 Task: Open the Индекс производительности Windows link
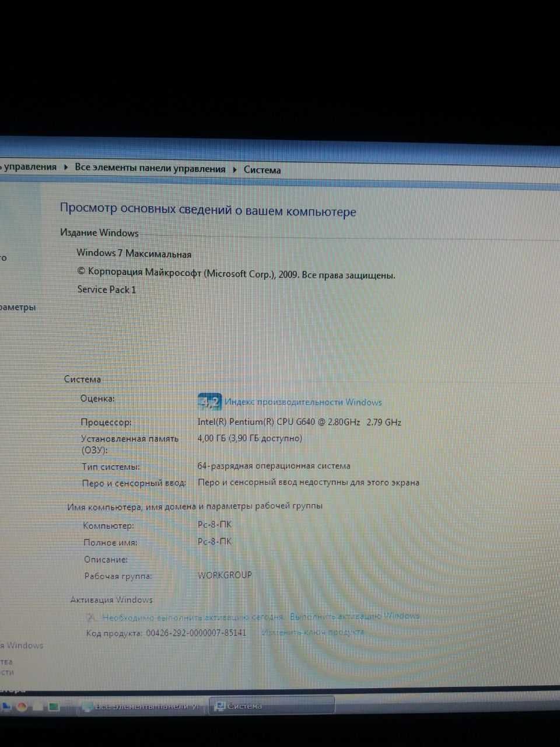point(303,402)
